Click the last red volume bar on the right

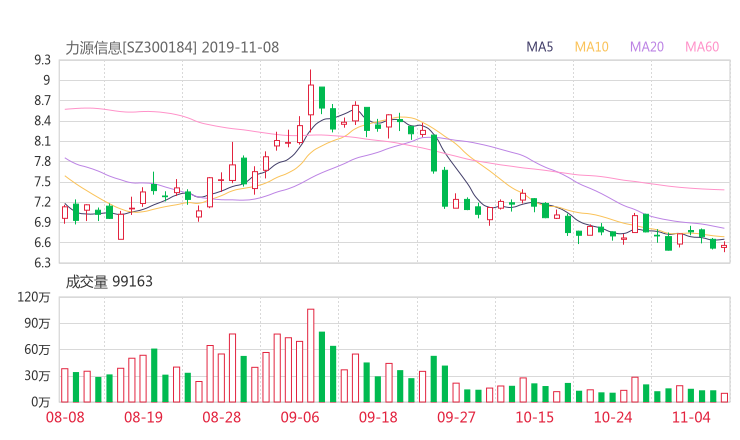(x=724, y=398)
